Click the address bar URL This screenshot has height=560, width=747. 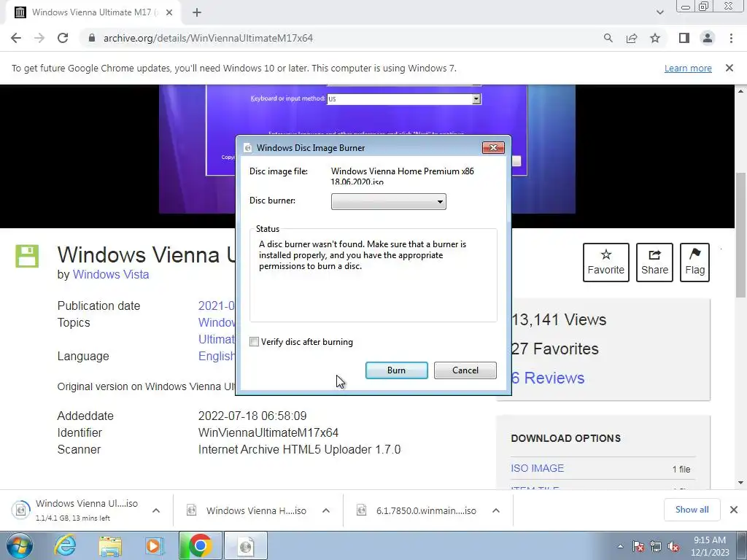(208, 38)
